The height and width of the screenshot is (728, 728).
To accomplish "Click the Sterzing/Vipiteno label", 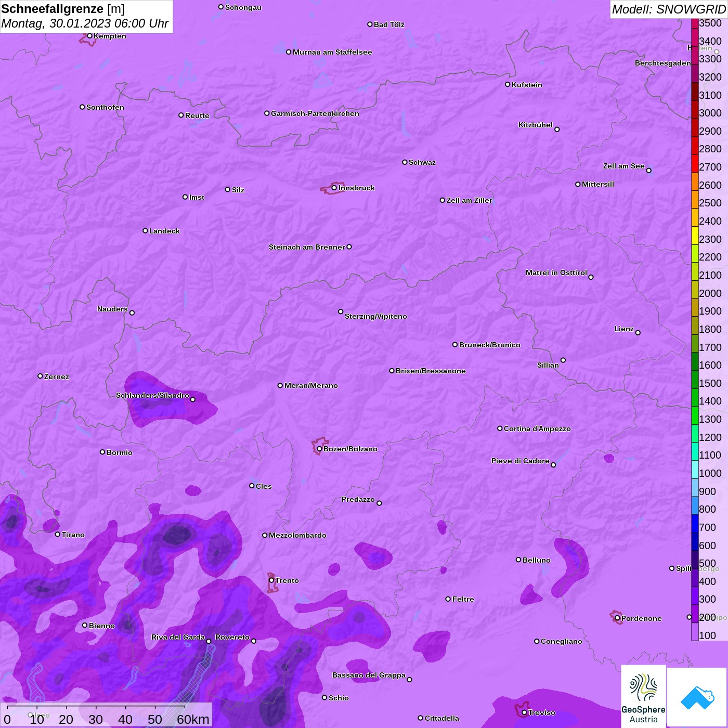I will pyautogui.click(x=376, y=316).
